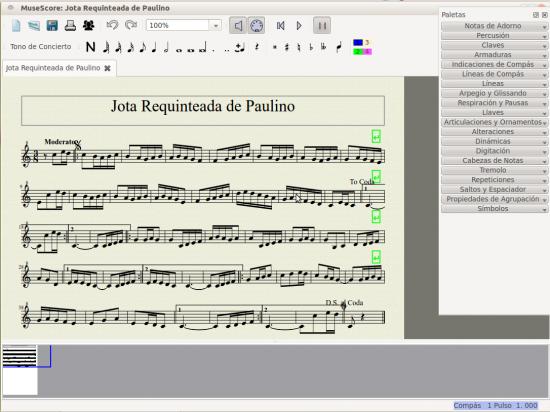550x412 pixels.
Task: Apply the flat accidental
Action: (x=311, y=47)
